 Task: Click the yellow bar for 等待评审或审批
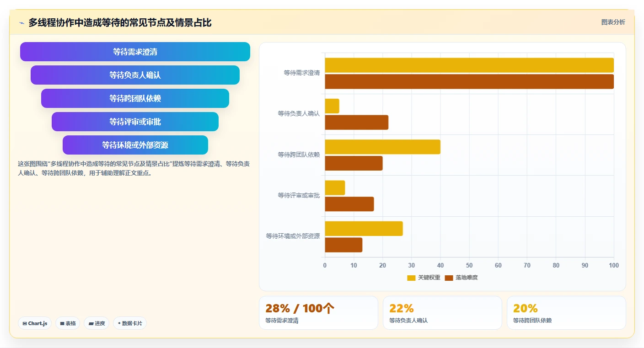click(335, 188)
